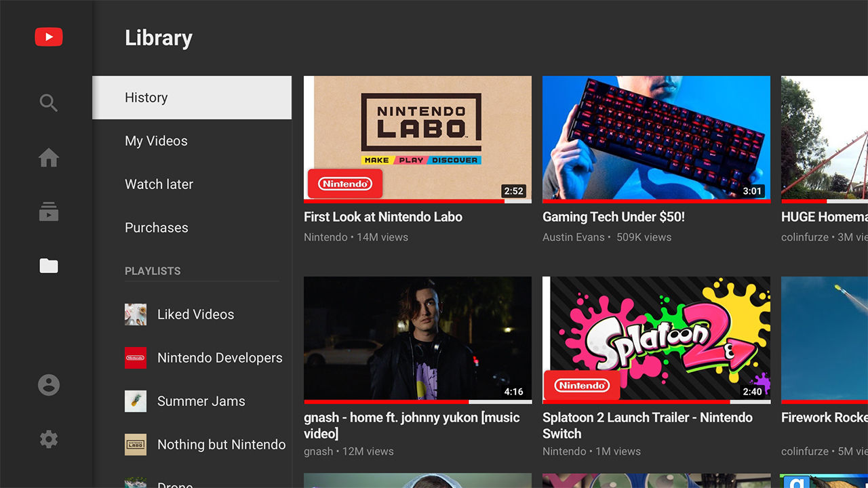
Task: Open Search from the left rail
Action: pos(48,103)
